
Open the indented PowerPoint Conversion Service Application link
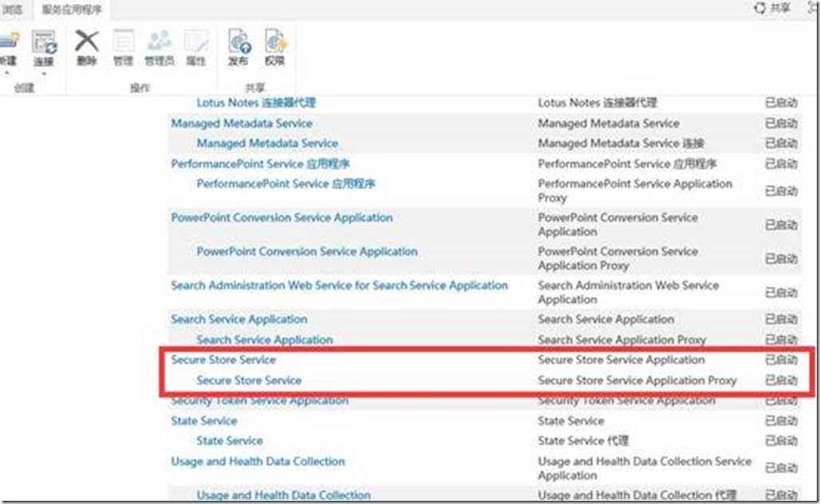coord(307,251)
